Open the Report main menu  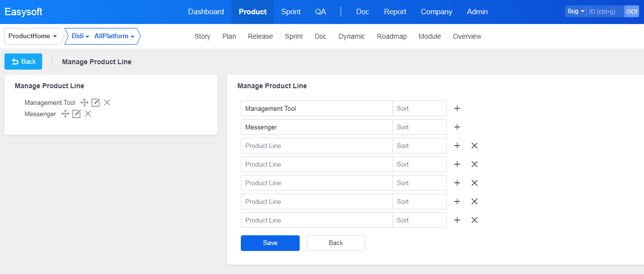coord(395,12)
